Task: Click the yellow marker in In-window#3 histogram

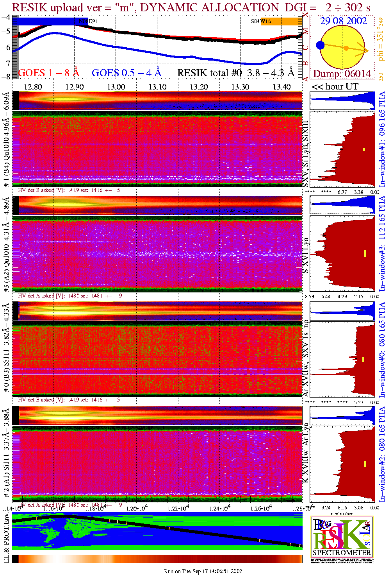Action: (x=365, y=253)
